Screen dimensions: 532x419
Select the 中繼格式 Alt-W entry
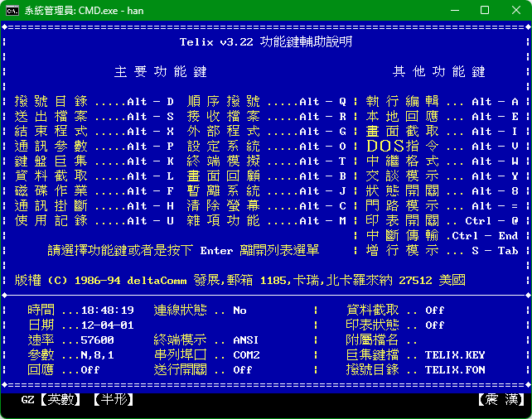coord(442,161)
